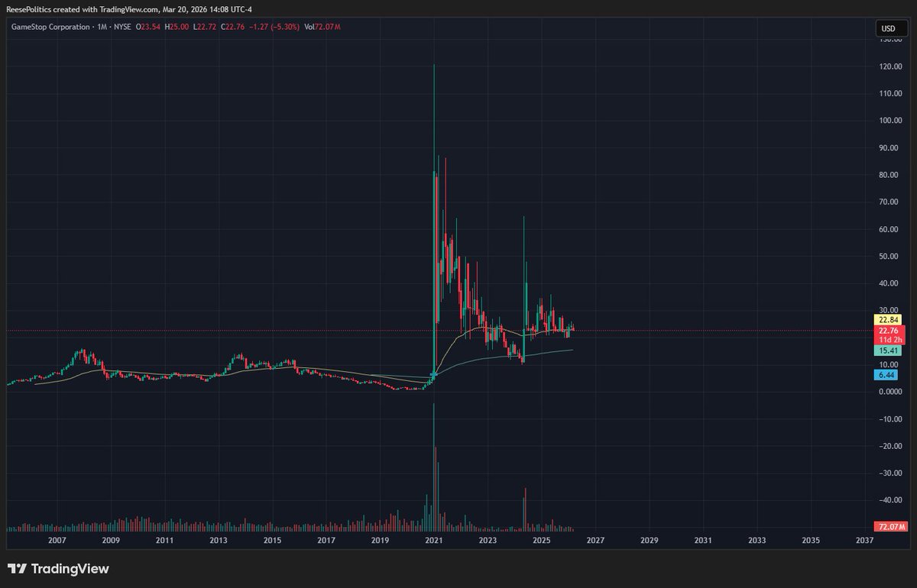Click the green 15.41 moving average label
This screenshot has height=588, width=917.
(x=888, y=350)
